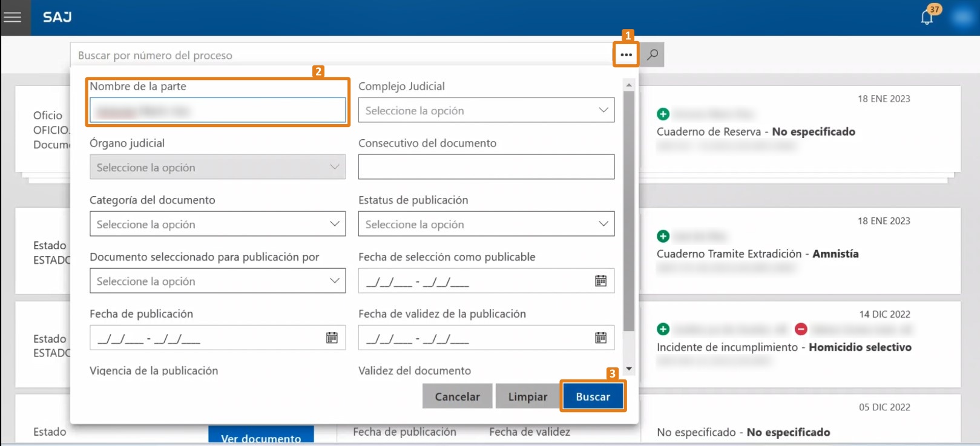Expand Documento seleccionado para publicación por dropdown
This screenshot has width=980, height=446.
tap(217, 281)
